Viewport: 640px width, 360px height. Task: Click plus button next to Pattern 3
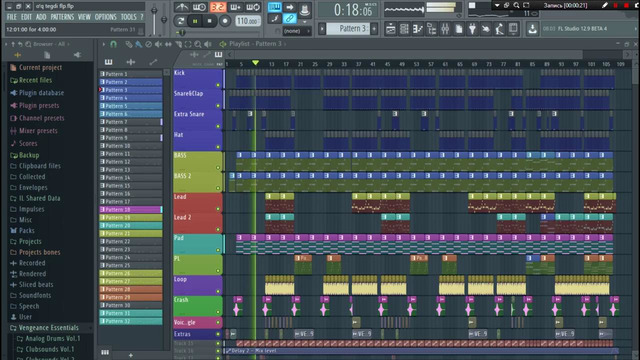(x=374, y=29)
